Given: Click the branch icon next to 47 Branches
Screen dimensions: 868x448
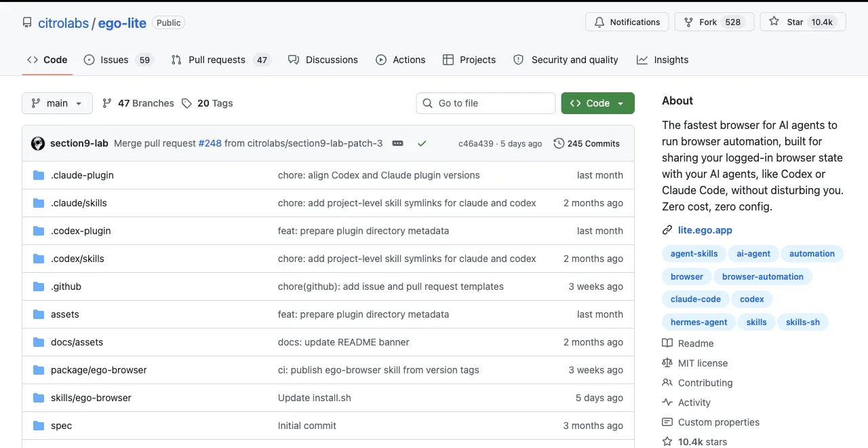Looking at the screenshot, I should 107,103.
